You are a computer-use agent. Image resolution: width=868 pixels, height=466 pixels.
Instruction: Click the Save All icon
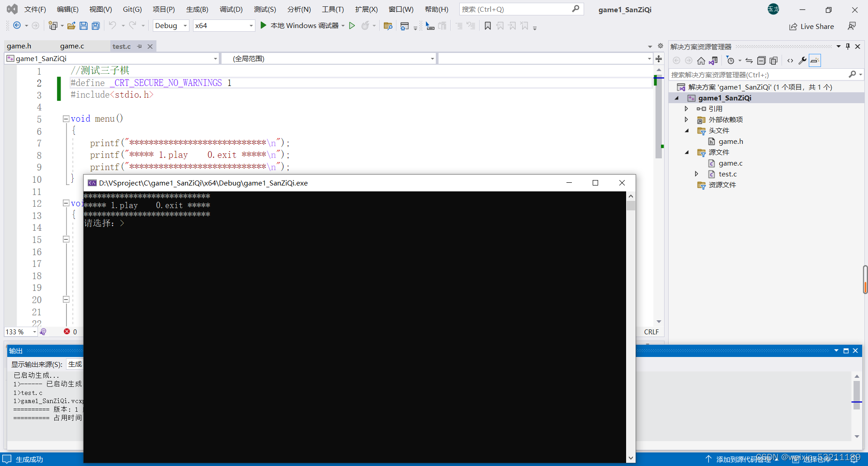coord(96,26)
